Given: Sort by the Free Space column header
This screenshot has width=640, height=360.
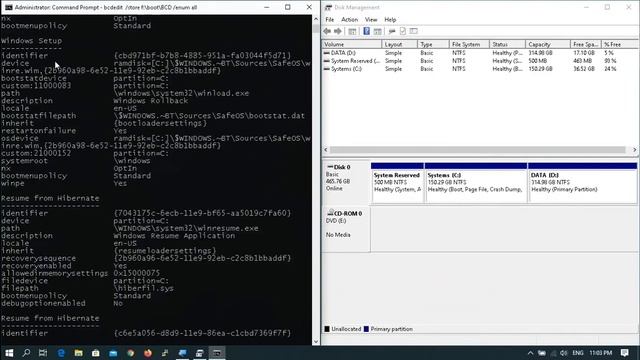Looking at the screenshot, I should (x=586, y=44).
